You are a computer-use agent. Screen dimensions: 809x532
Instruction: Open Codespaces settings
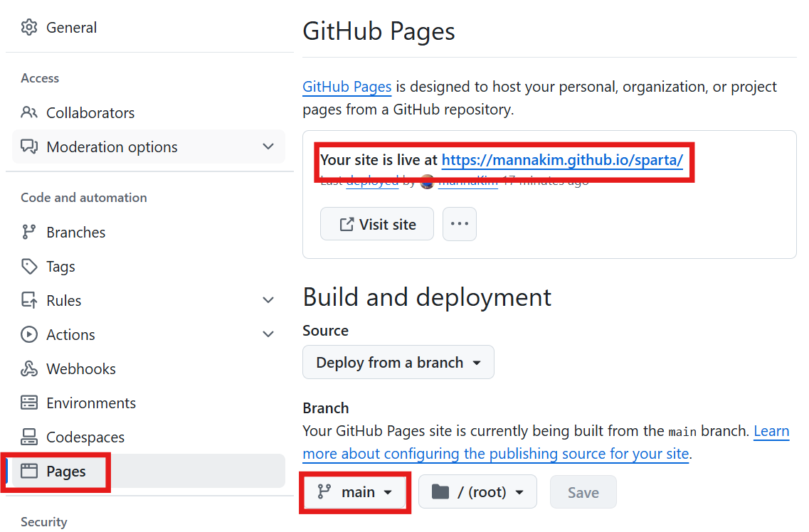149,437
